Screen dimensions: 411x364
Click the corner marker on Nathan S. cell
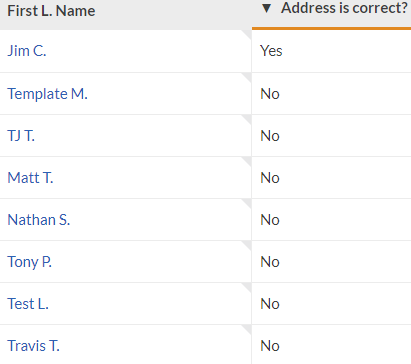pos(246,204)
